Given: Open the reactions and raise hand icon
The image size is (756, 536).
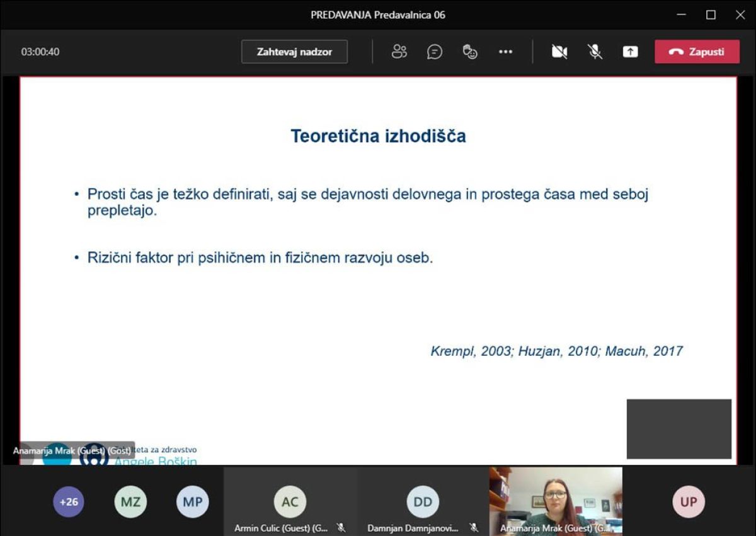Looking at the screenshot, I should 470,52.
